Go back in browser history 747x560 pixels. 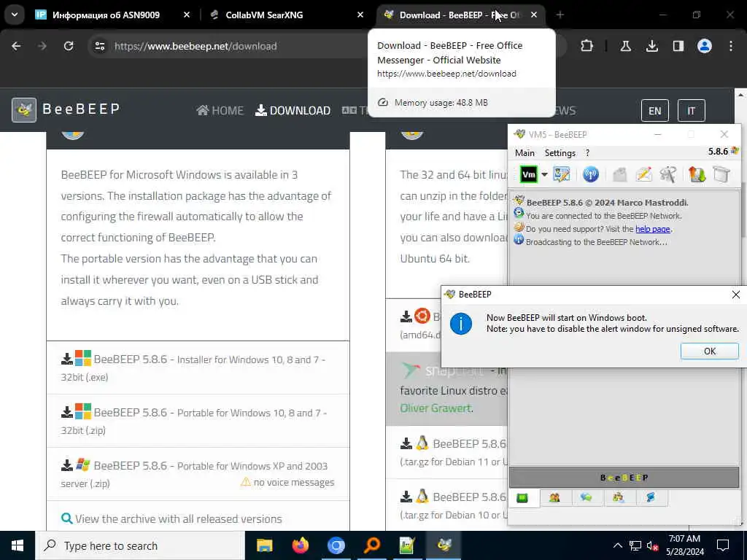tap(16, 46)
